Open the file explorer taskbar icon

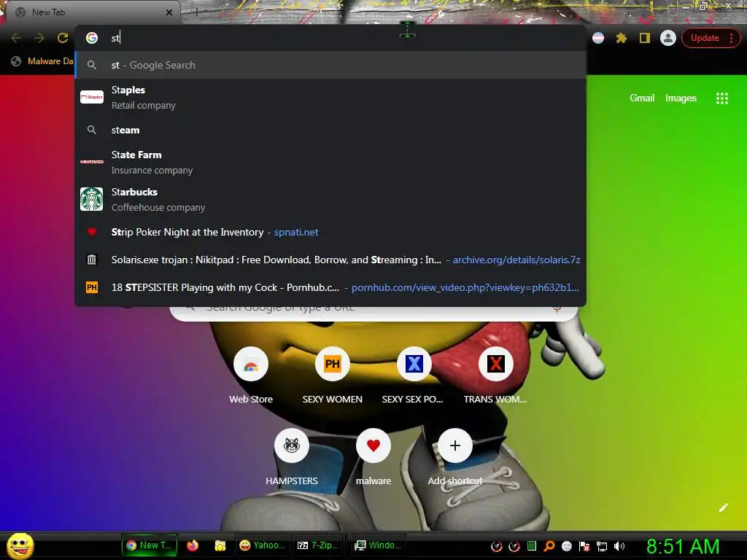(220, 545)
